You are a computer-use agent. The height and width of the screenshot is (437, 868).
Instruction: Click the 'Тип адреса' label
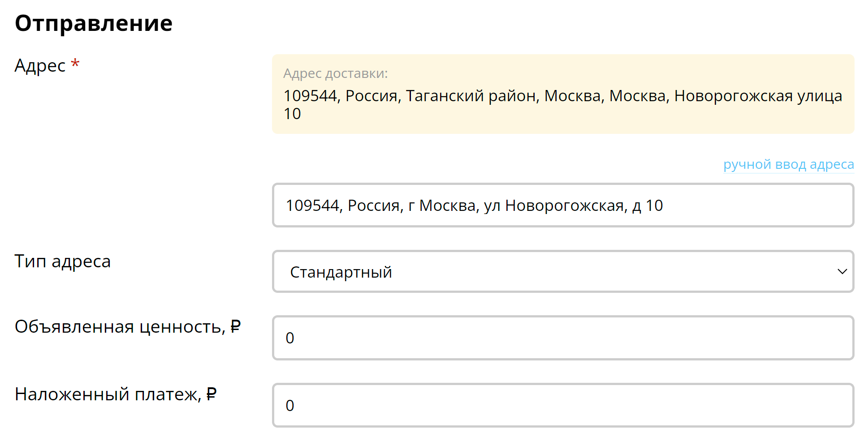(62, 261)
